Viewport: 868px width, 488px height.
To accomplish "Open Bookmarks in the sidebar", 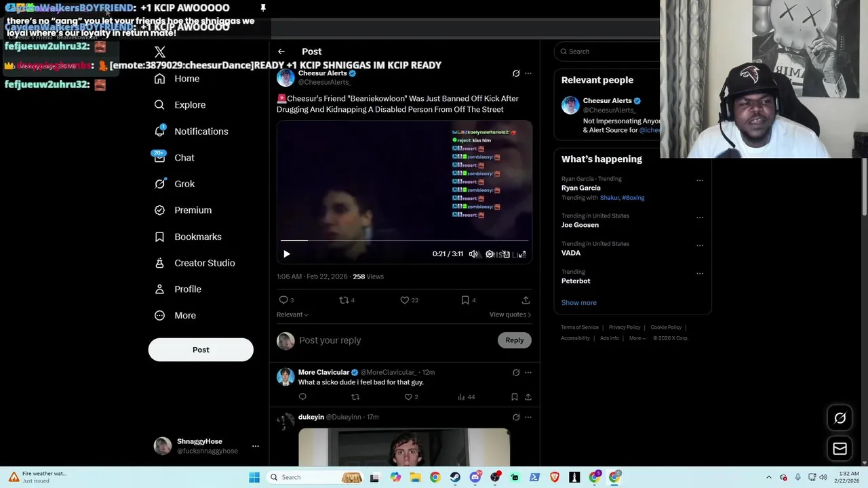I will [188, 237].
